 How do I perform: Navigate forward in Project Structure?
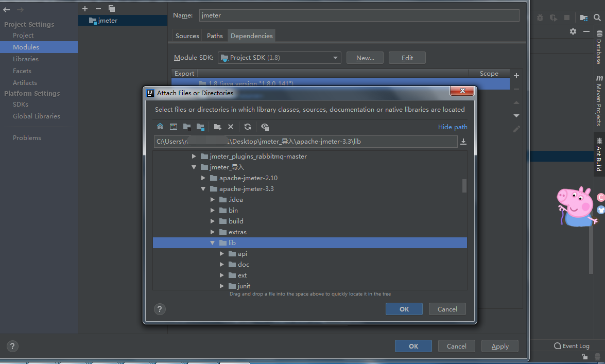pyautogui.click(x=20, y=10)
